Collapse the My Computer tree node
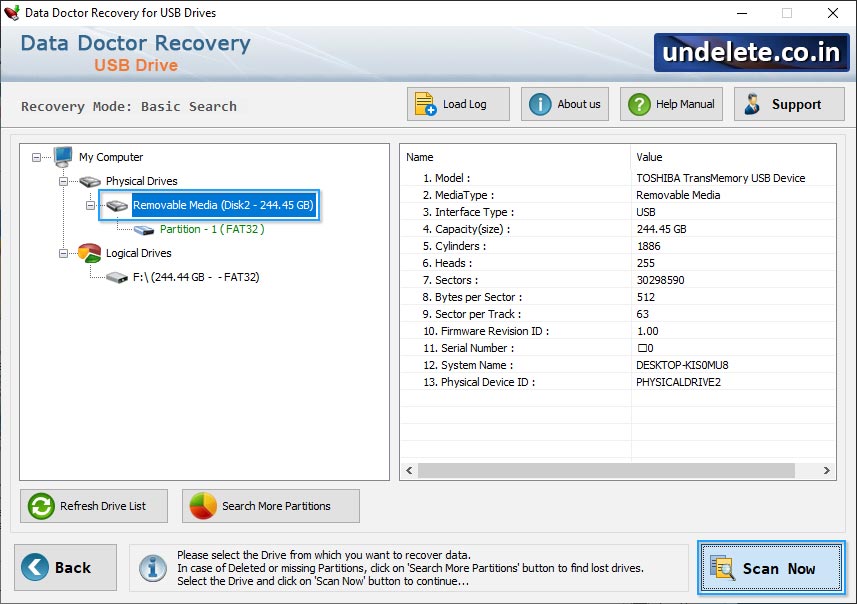 [x=35, y=157]
